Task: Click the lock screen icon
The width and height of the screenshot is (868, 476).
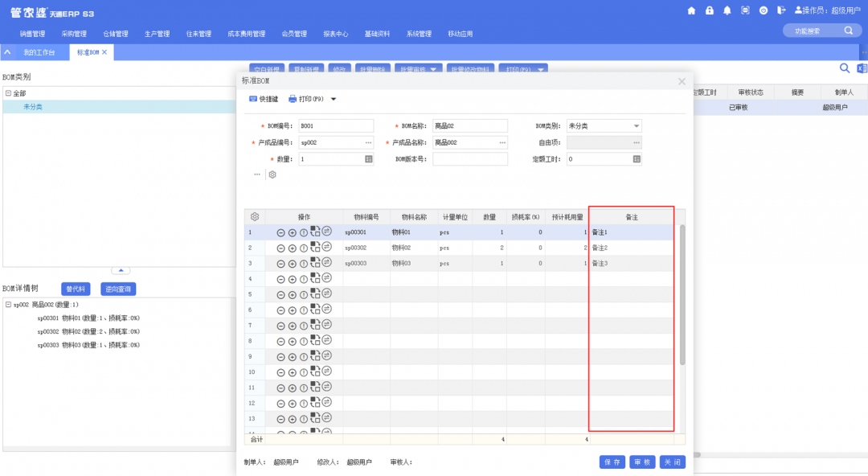Action: (x=710, y=10)
